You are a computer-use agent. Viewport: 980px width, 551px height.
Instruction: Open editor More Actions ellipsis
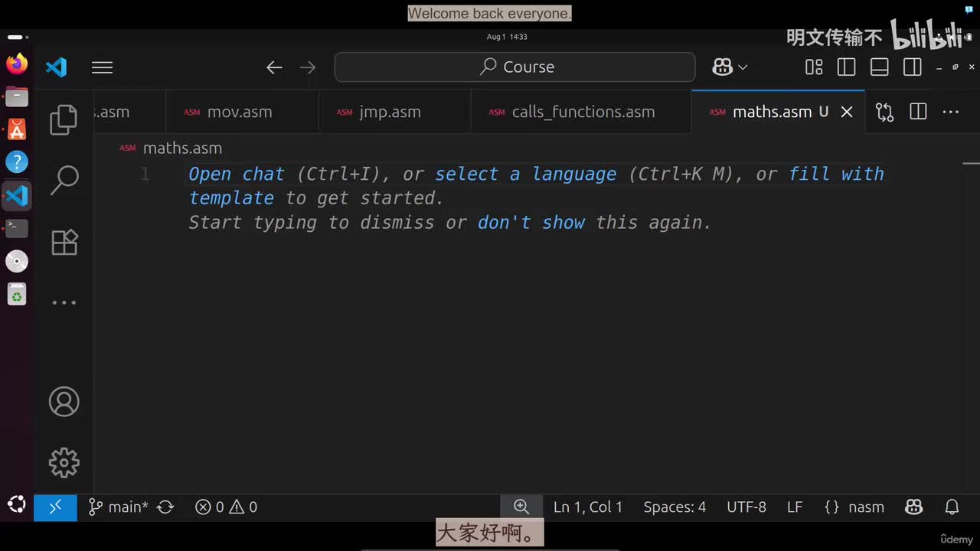951,112
